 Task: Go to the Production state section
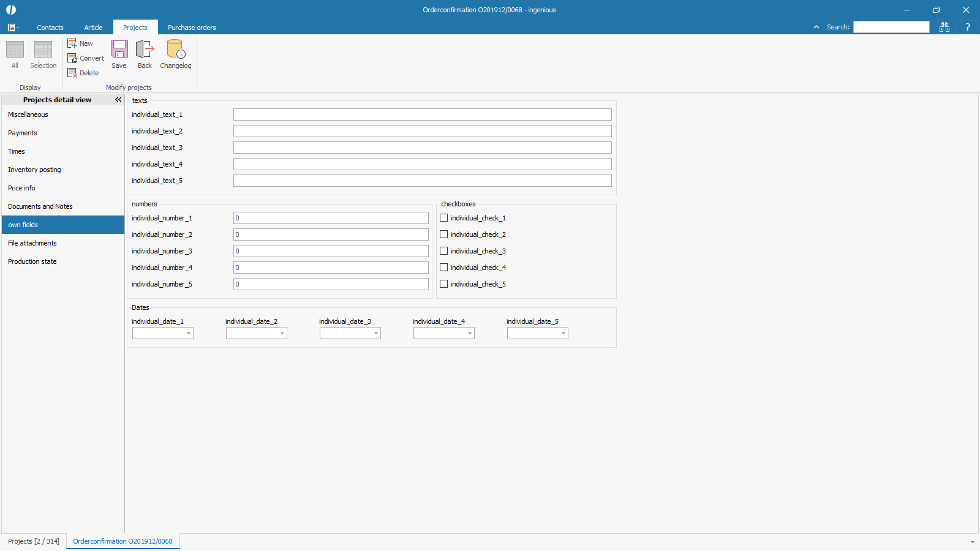(x=32, y=261)
